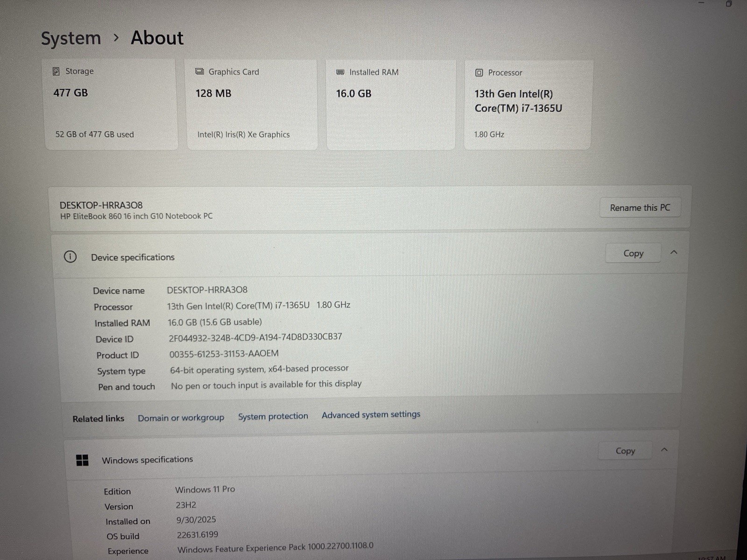747x560 pixels.
Task: Open System protection link
Action: pos(273,416)
